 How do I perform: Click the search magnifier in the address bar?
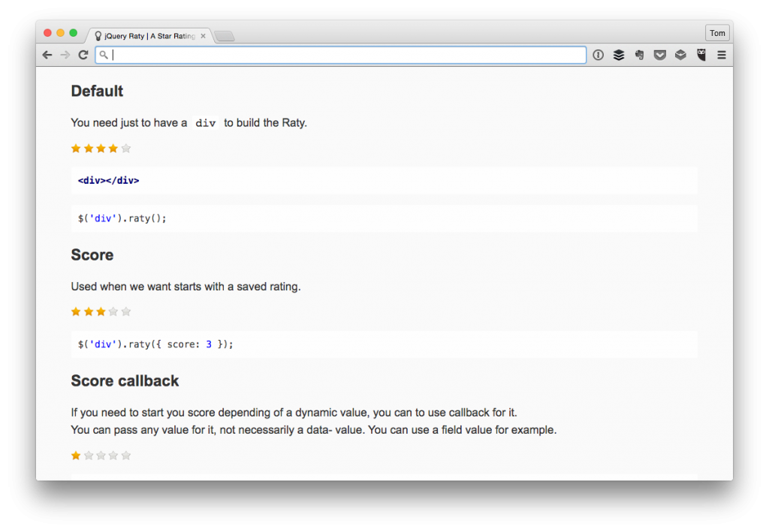(104, 55)
